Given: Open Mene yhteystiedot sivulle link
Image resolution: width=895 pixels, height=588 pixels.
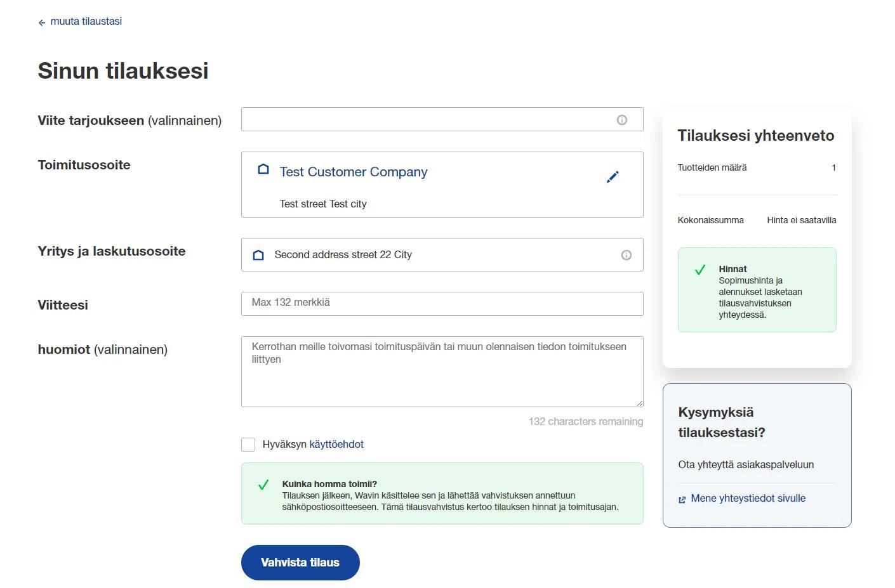Looking at the screenshot, I should 748,498.
